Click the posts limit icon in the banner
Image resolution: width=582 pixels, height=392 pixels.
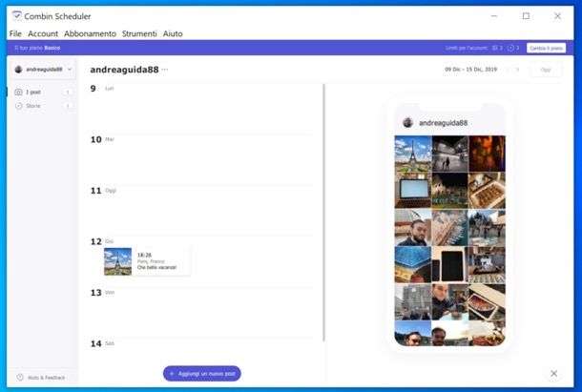click(494, 48)
